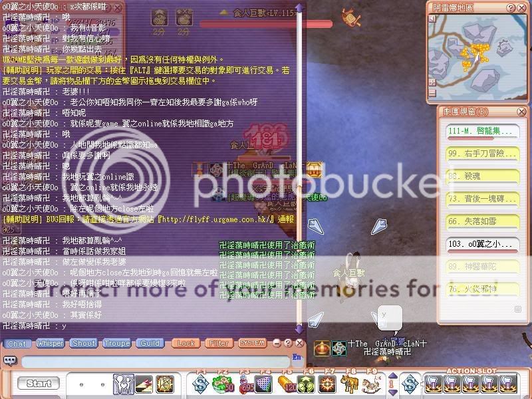Use the F8 pet icon in hotbar
The height and width of the screenshot is (399, 532).
(x=348, y=384)
